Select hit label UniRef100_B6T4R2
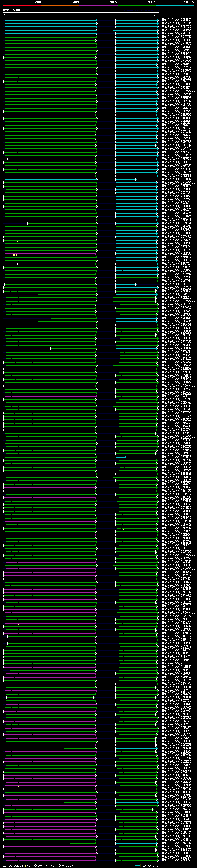 [177, 236]
